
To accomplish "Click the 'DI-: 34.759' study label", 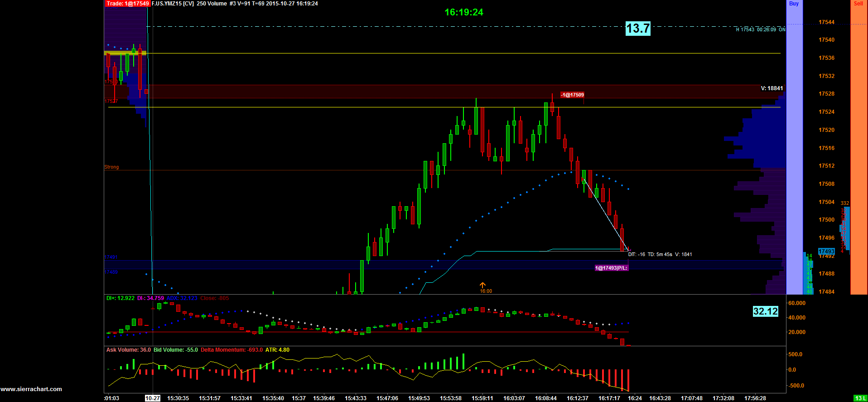I will point(150,298).
